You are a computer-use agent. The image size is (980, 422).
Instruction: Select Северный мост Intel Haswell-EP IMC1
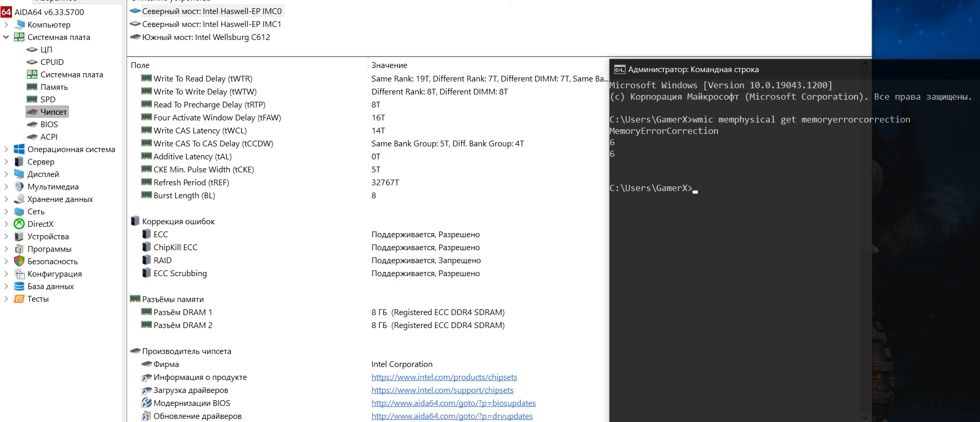click(206, 24)
